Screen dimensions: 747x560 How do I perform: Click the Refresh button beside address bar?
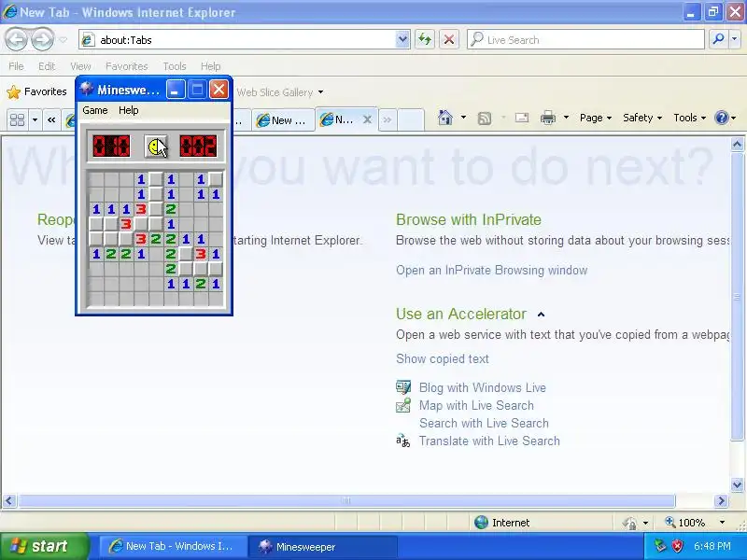425,39
